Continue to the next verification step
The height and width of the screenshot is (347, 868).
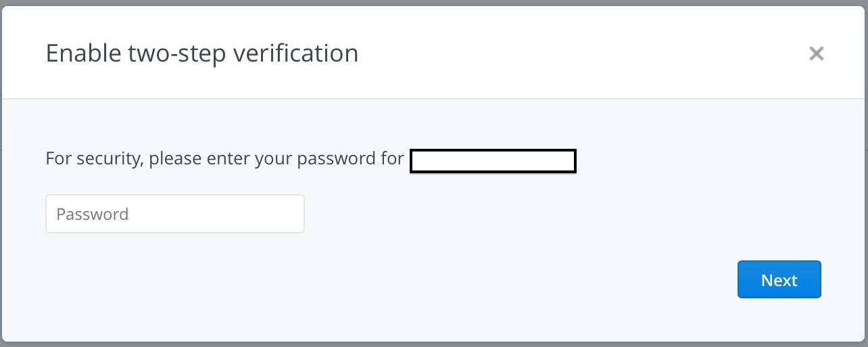779,279
